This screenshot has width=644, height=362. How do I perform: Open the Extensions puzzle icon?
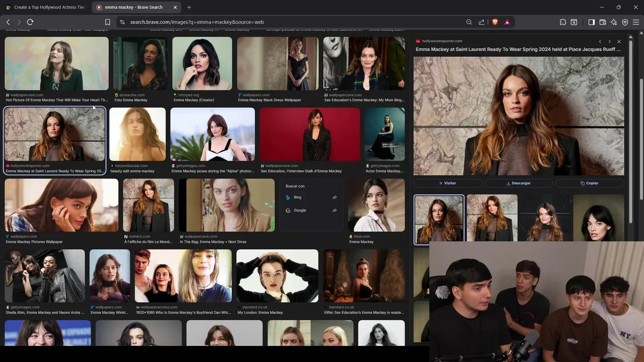pos(562,22)
